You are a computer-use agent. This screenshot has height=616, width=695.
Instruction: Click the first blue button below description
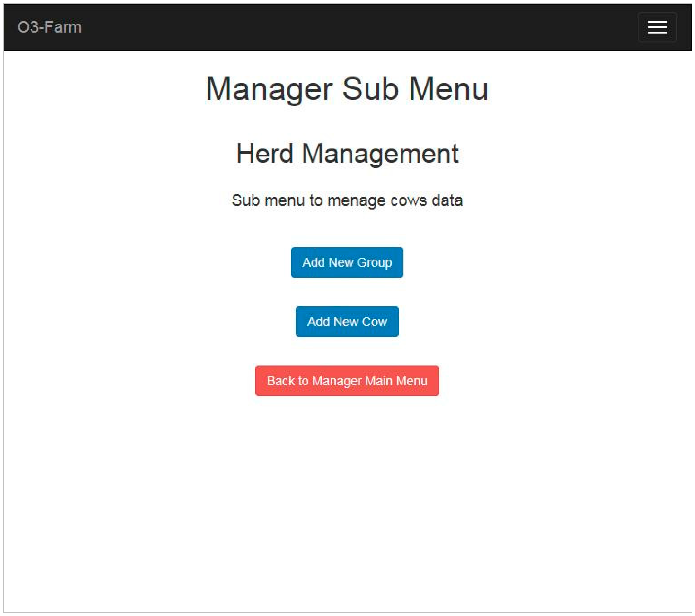tap(347, 262)
